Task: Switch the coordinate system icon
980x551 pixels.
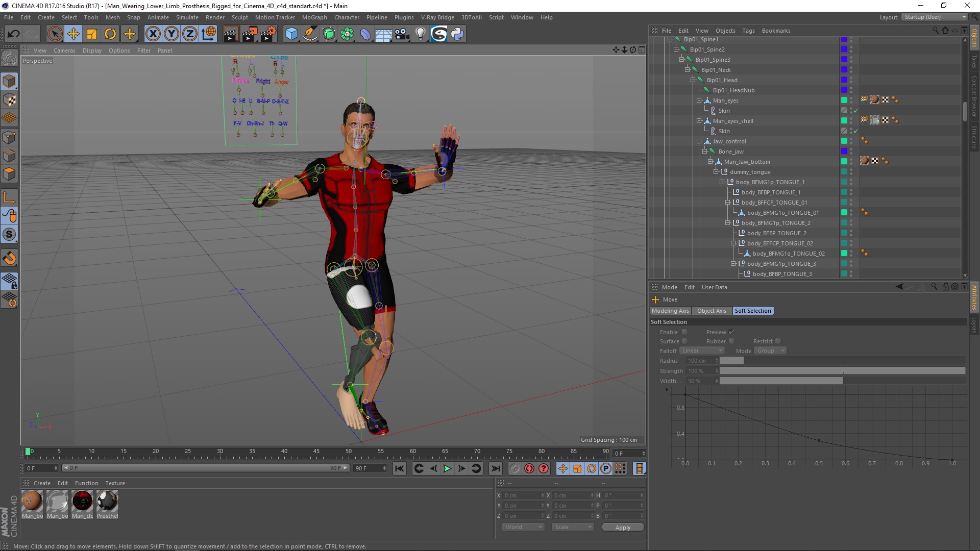Action: click(209, 34)
